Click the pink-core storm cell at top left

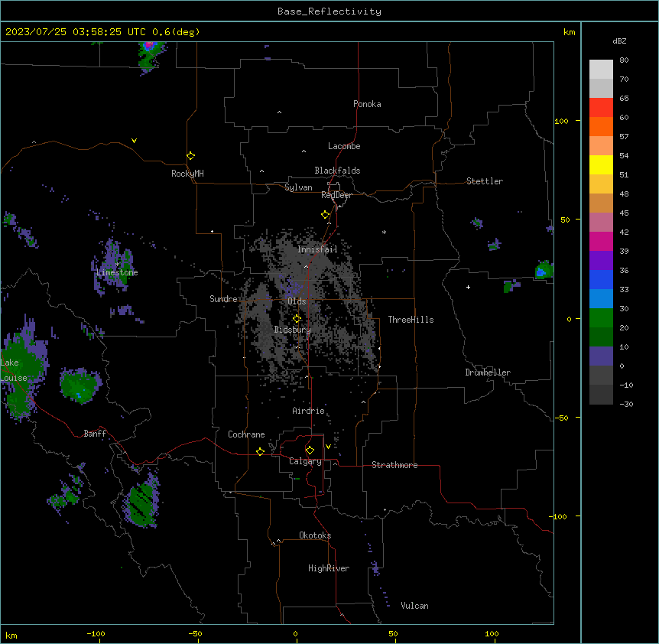[150, 57]
